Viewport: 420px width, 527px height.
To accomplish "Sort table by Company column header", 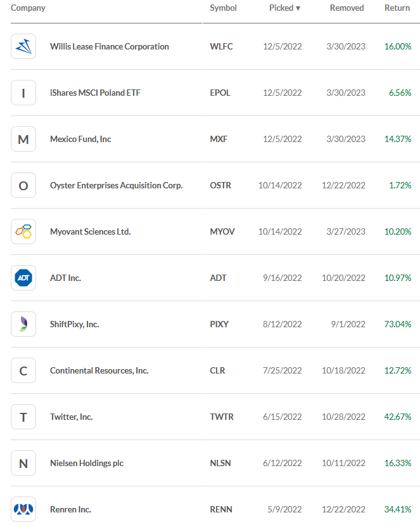I will point(28,8).
